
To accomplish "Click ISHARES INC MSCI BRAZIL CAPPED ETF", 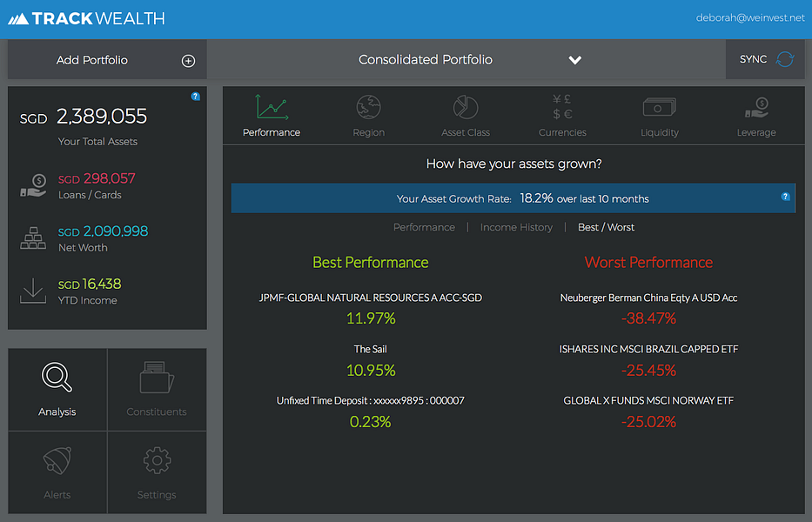I will click(648, 349).
